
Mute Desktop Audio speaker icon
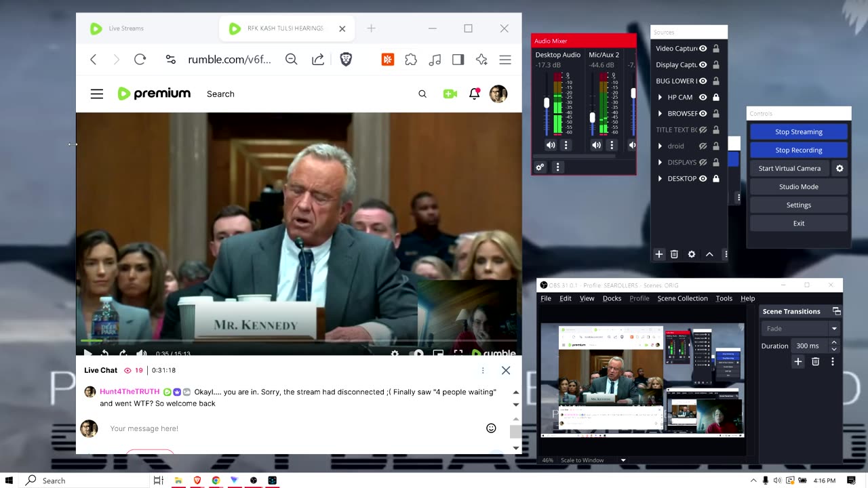click(x=551, y=145)
